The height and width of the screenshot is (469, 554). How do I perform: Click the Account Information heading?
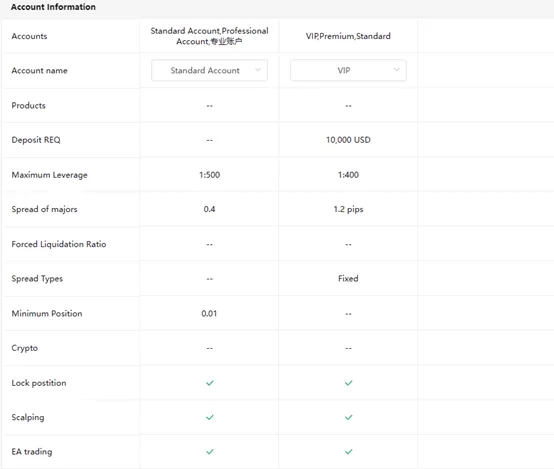53,7
